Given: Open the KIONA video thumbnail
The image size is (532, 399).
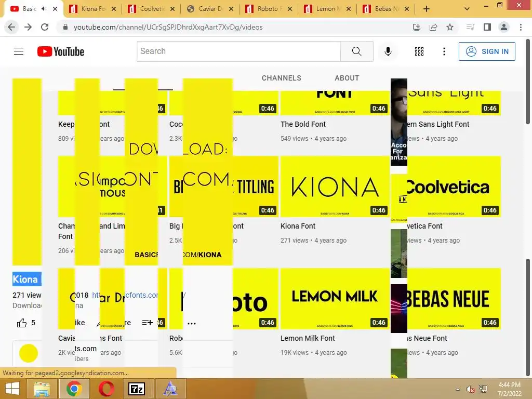Looking at the screenshot, I should pyautogui.click(x=335, y=187).
